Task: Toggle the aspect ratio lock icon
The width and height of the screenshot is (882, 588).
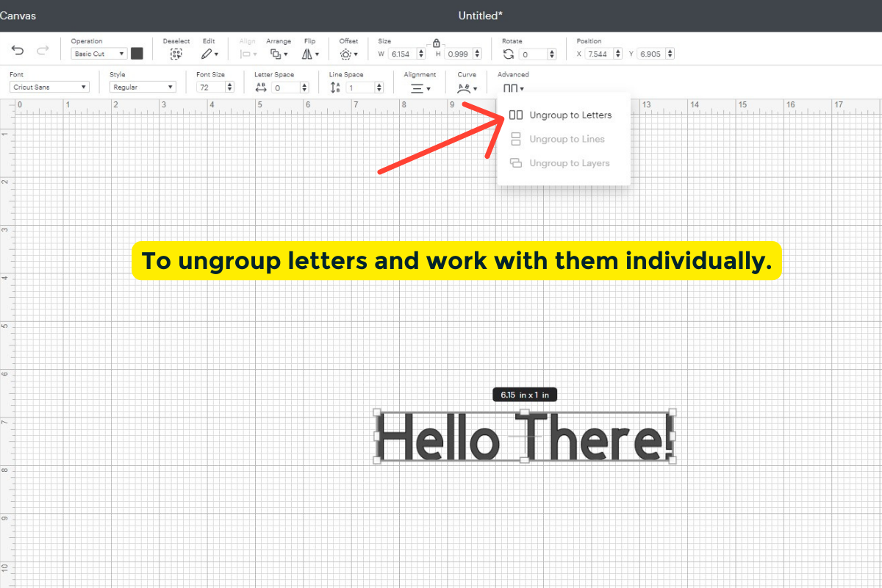Action: (437, 43)
